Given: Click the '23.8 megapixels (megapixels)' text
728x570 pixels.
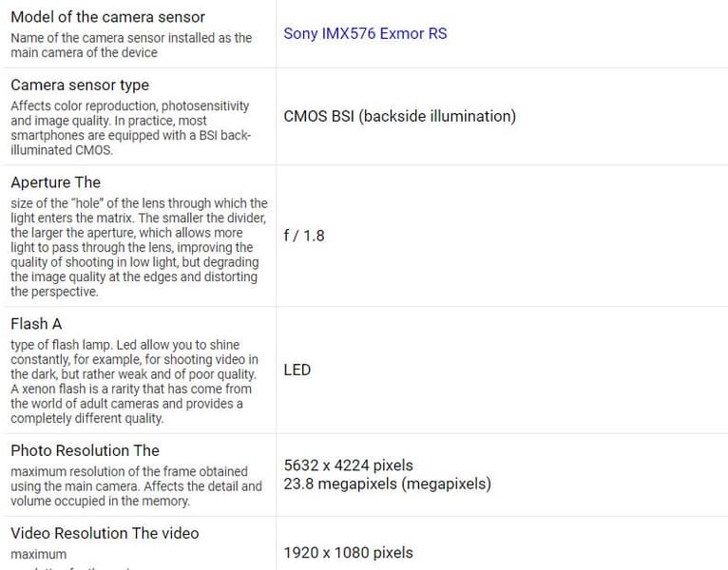Looking at the screenshot, I should [x=388, y=484].
